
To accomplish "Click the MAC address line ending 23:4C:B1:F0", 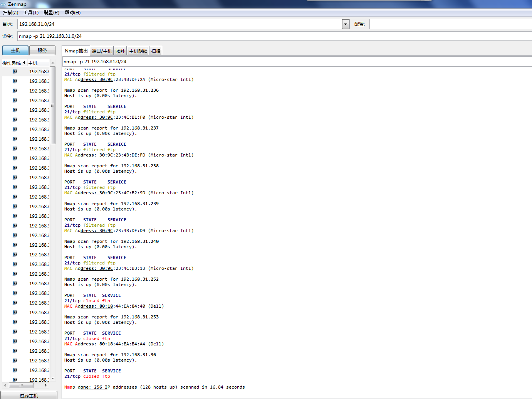I will tap(129, 117).
